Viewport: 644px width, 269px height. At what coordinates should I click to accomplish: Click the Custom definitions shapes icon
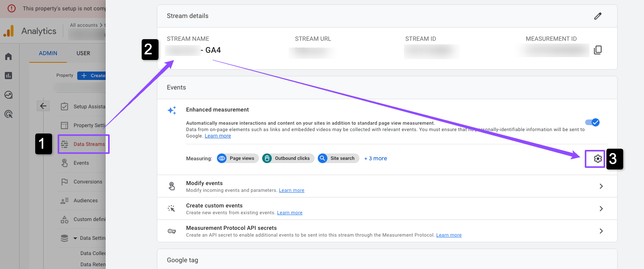coord(64,219)
